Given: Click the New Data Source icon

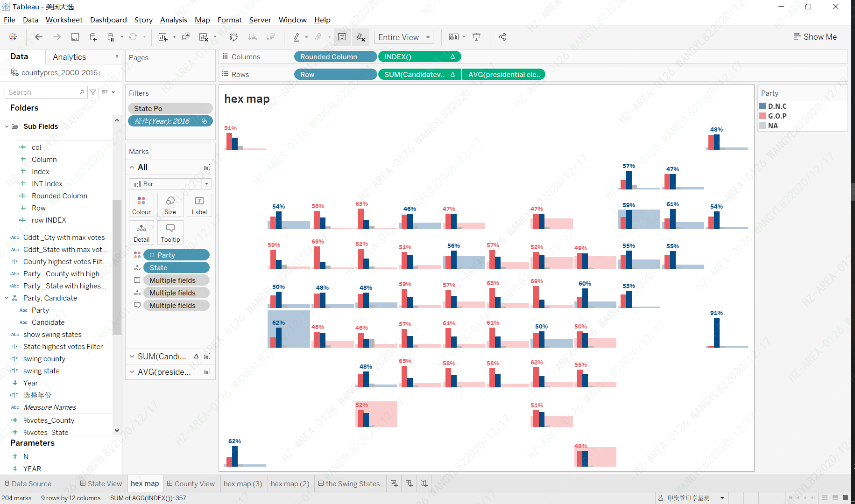Looking at the screenshot, I should tap(93, 37).
